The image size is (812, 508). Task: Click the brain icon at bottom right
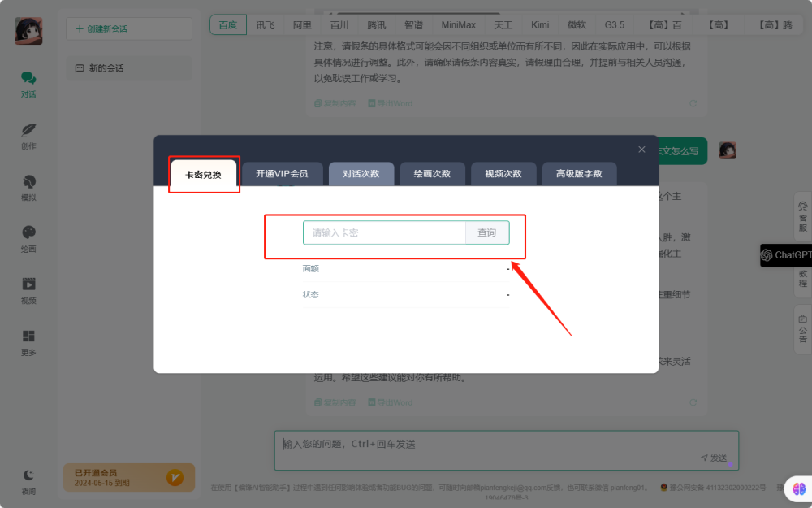pyautogui.click(x=798, y=488)
